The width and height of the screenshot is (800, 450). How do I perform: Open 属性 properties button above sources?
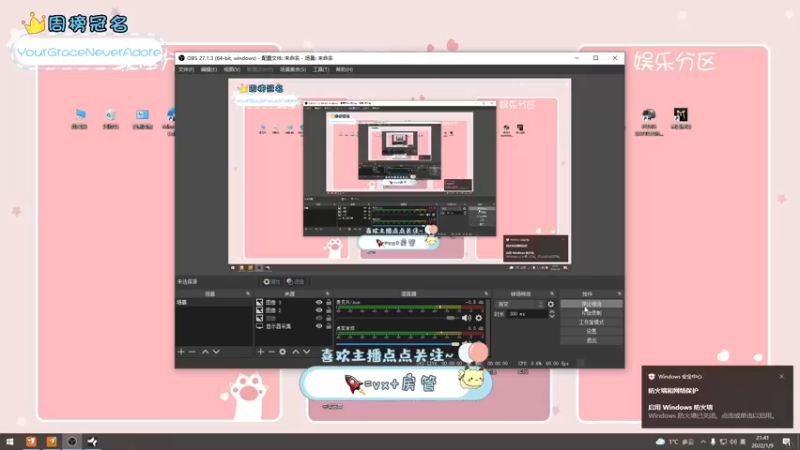point(272,282)
